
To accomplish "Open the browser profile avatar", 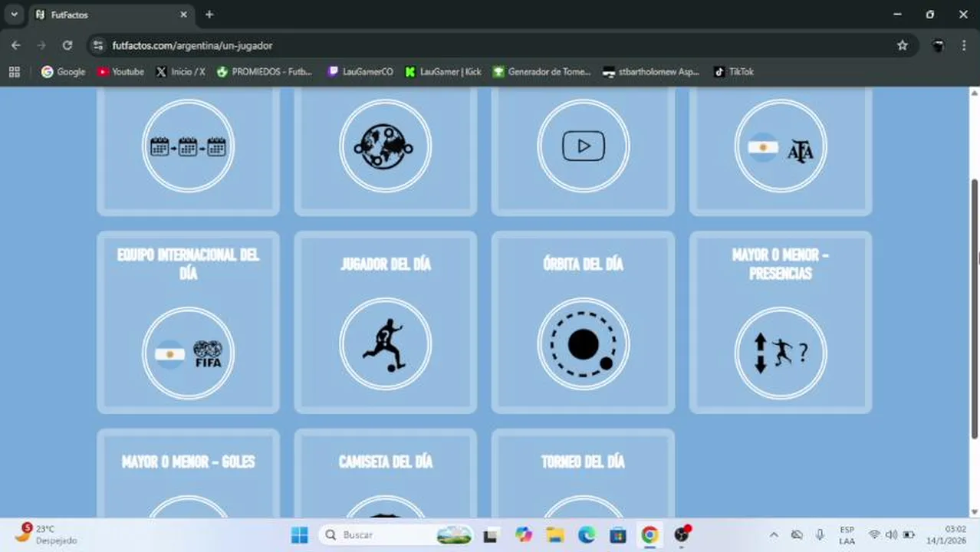I will [938, 45].
